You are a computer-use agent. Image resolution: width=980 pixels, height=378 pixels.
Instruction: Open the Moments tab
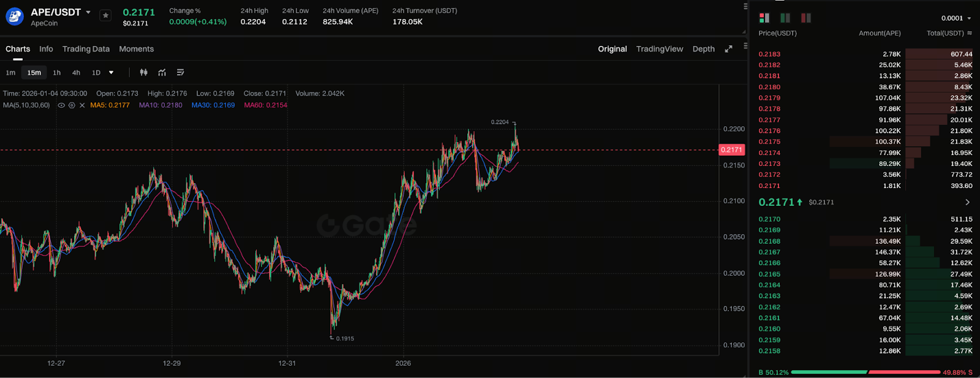137,49
